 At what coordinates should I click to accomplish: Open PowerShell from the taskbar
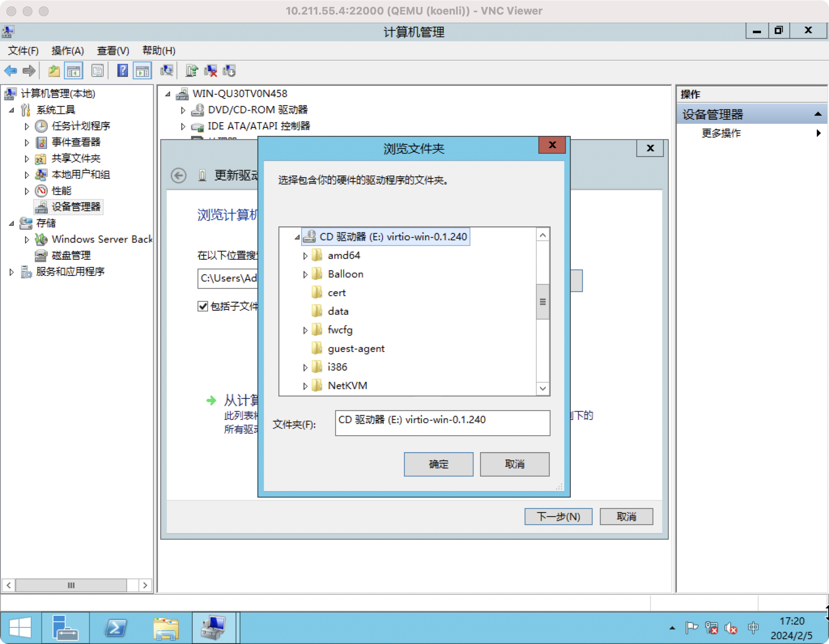pos(115,627)
